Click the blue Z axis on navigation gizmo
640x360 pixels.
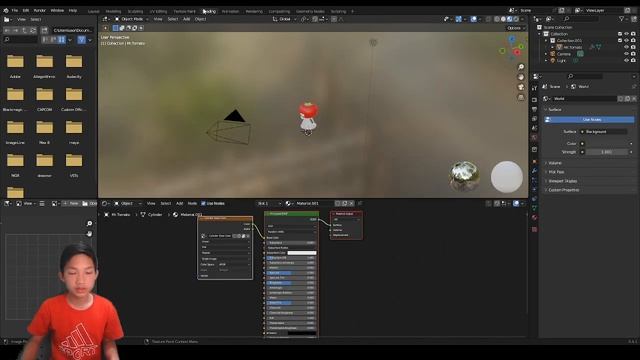click(x=512, y=40)
